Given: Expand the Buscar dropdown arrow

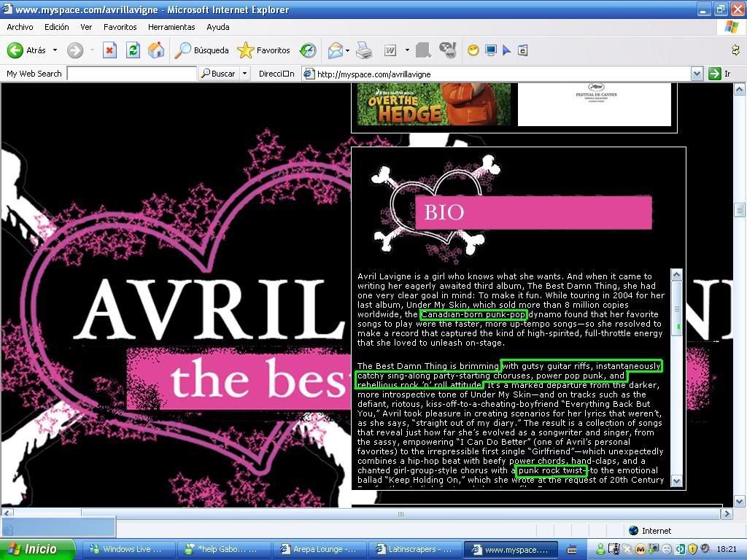Looking at the screenshot, I should click(244, 74).
